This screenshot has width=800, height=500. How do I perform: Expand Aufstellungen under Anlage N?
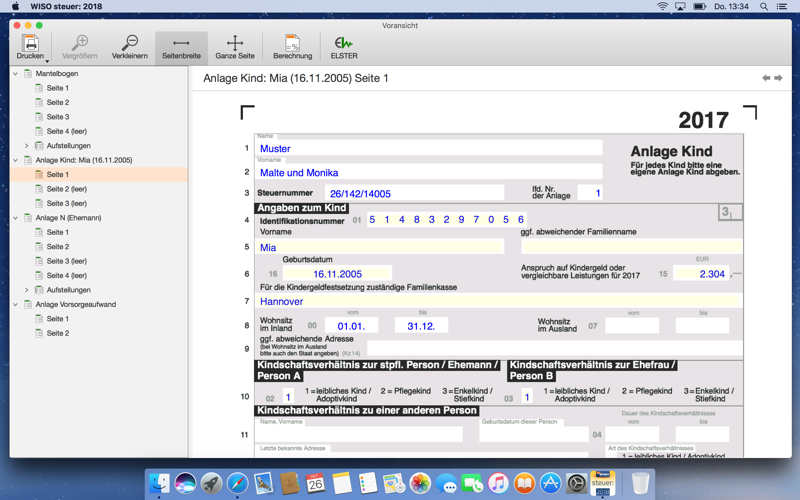27,290
